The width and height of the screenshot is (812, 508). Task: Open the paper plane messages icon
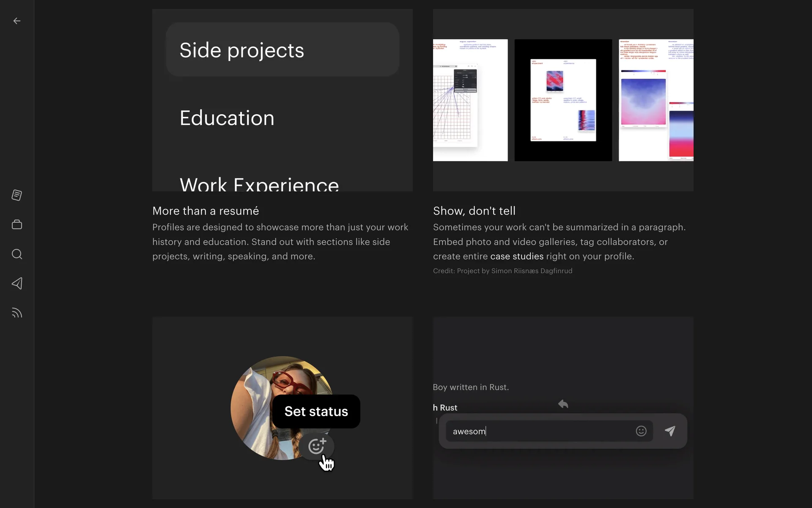17,283
